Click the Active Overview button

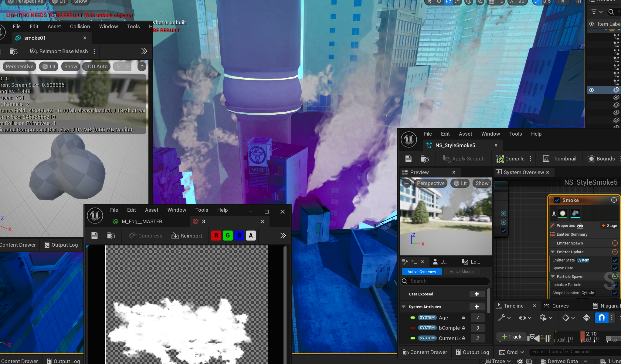click(422, 271)
